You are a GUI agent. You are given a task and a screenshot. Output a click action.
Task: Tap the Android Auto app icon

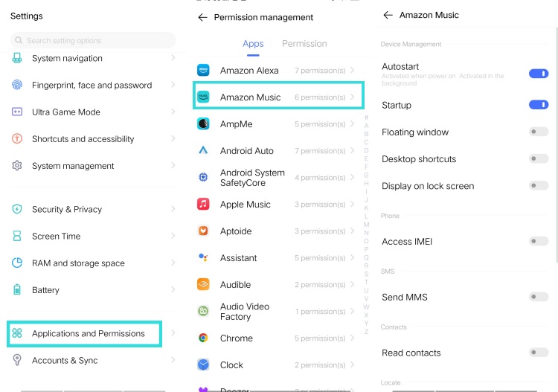(203, 150)
